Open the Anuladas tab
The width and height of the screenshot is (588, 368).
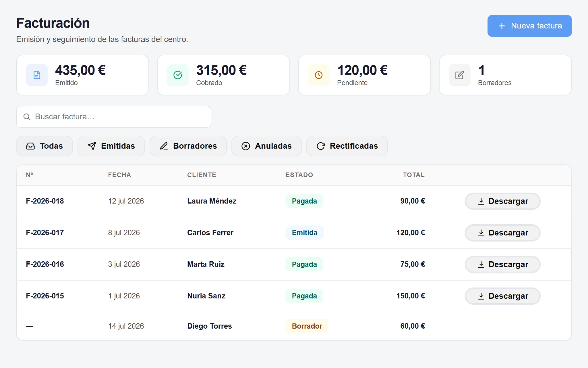tap(266, 146)
